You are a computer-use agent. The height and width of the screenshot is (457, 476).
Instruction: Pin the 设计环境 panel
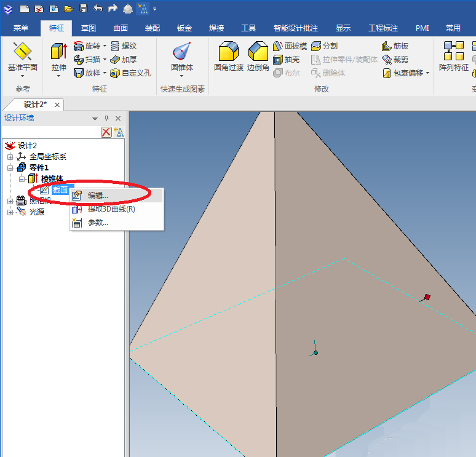tap(106, 118)
